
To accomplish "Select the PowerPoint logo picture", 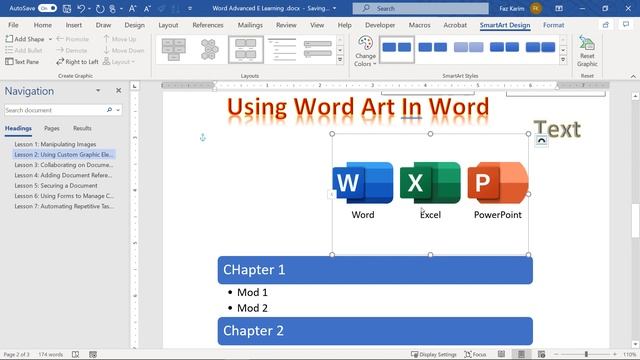I will coord(498,182).
